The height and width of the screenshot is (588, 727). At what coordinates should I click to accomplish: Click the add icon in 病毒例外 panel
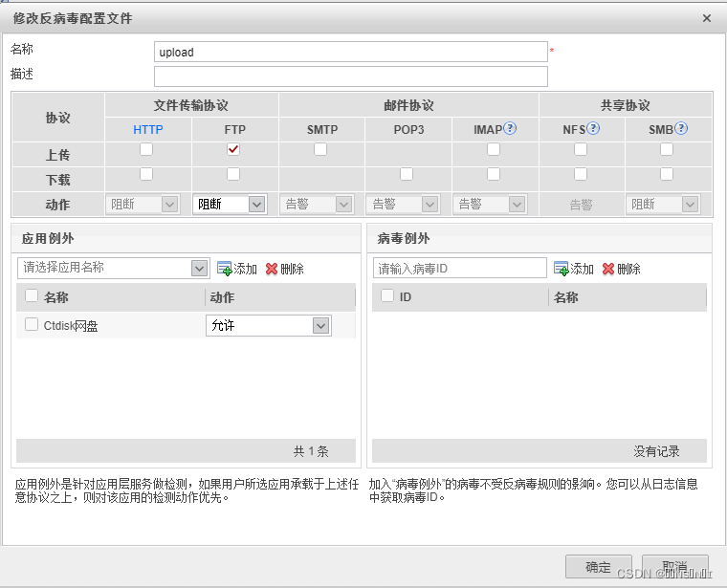561,269
